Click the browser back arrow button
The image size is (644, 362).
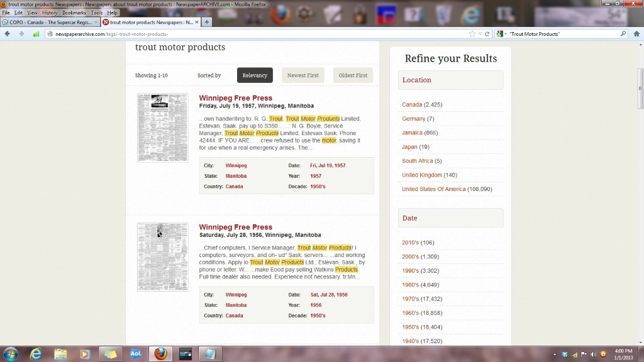pyautogui.click(x=8, y=34)
